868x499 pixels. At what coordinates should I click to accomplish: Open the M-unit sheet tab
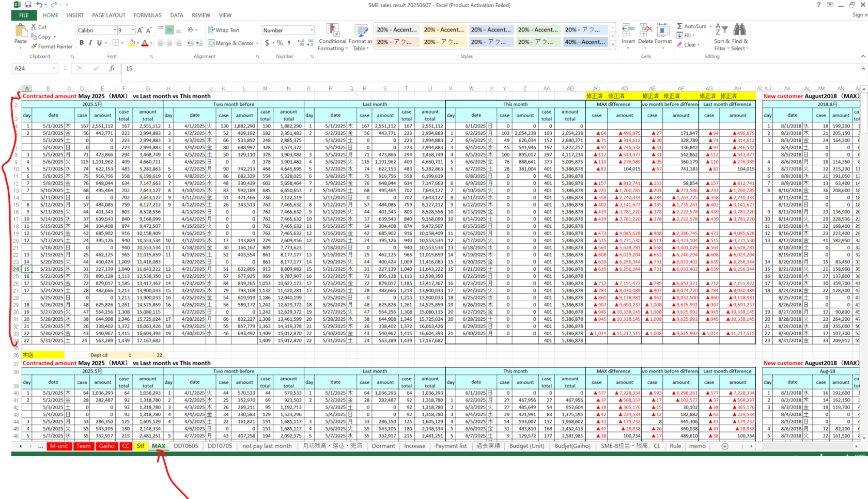click(x=59, y=446)
